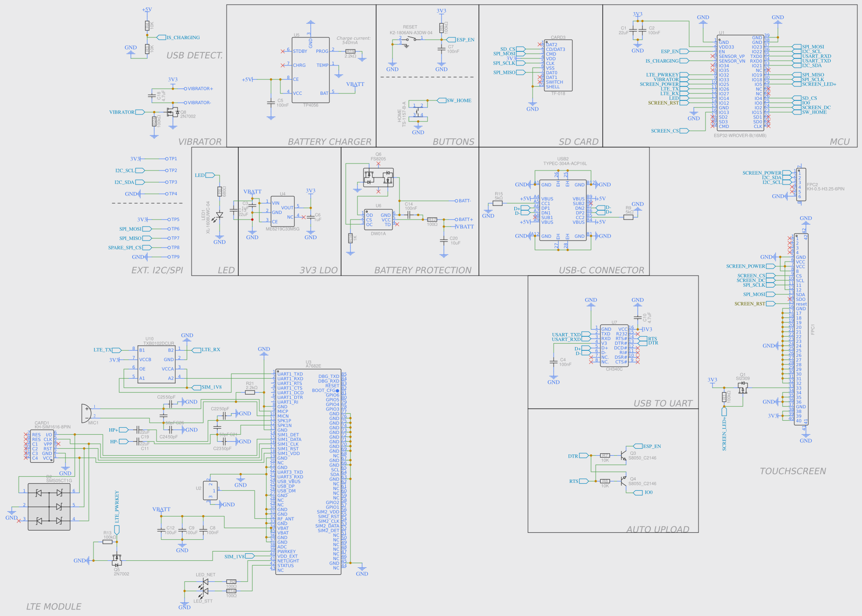Select the MIC1 microphone symbol
862x616 pixels.
tap(86, 412)
